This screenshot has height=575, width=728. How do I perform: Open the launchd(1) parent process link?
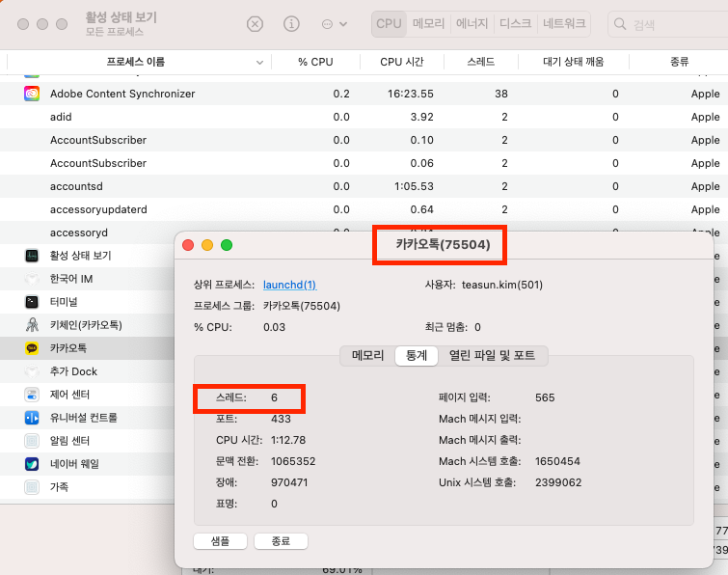pos(289,285)
